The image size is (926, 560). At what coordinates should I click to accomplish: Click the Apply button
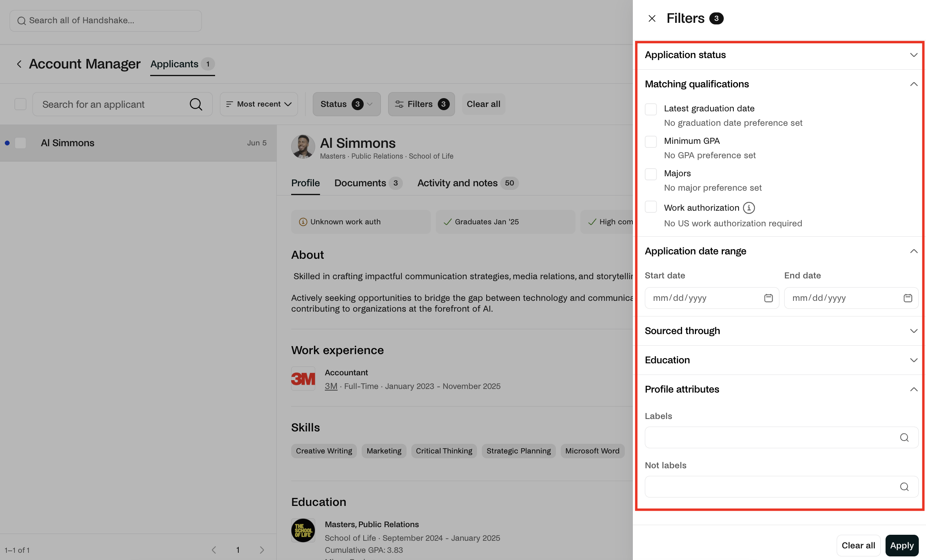click(902, 546)
